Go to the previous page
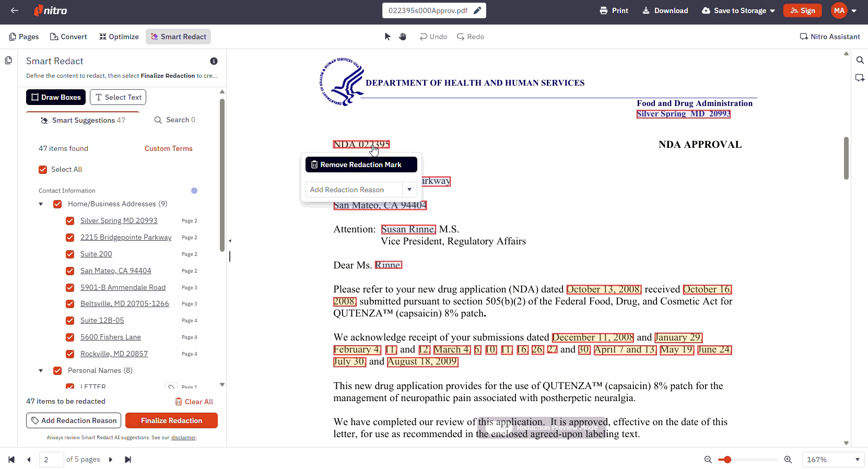This screenshot has width=868, height=469. point(29,460)
